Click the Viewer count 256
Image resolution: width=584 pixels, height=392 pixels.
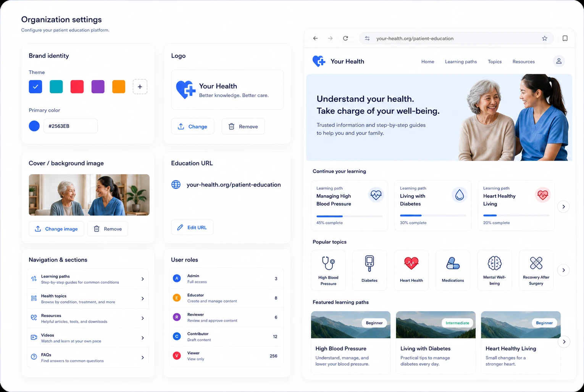click(x=273, y=356)
